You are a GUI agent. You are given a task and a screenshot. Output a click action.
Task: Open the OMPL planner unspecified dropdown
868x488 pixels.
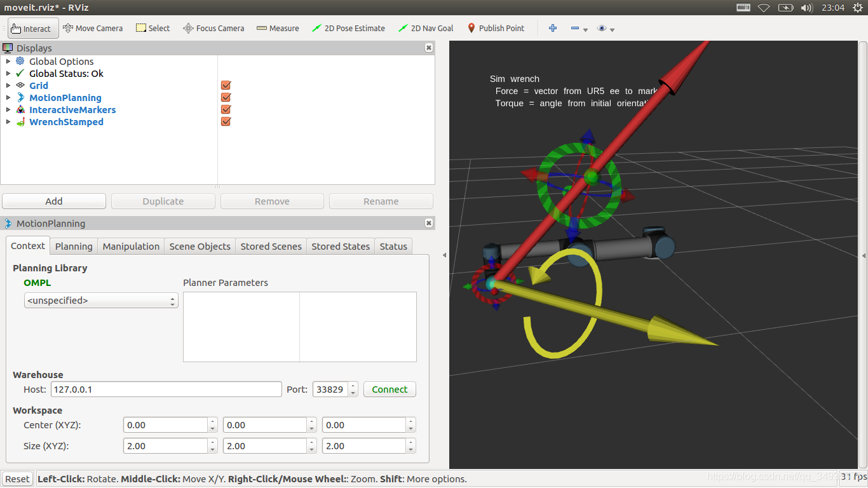point(101,301)
